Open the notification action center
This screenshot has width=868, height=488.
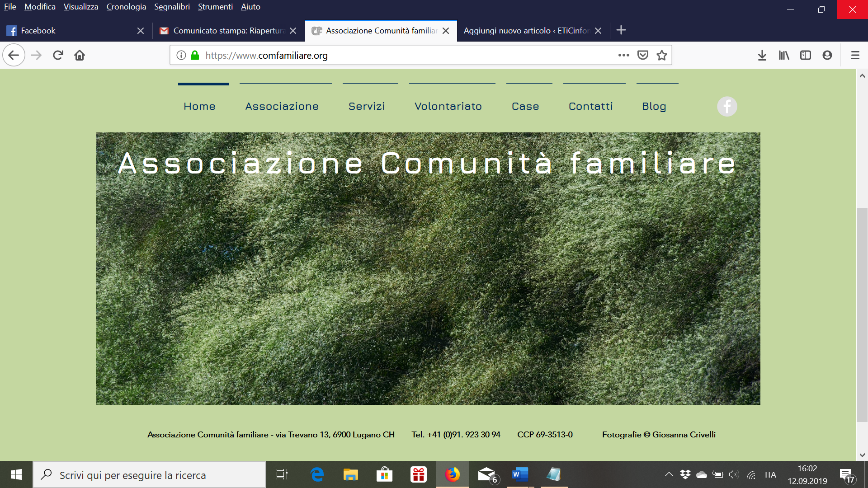pos(848,475)
